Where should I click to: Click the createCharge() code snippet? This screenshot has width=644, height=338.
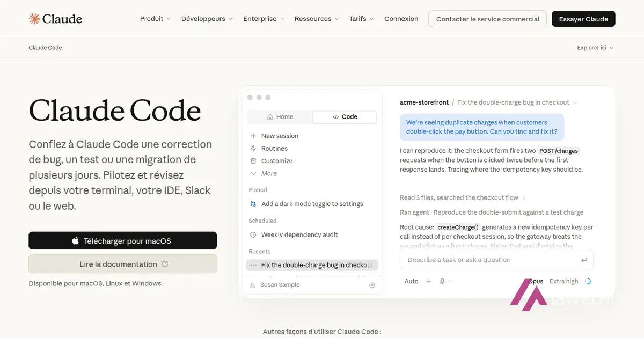(458, 227)
